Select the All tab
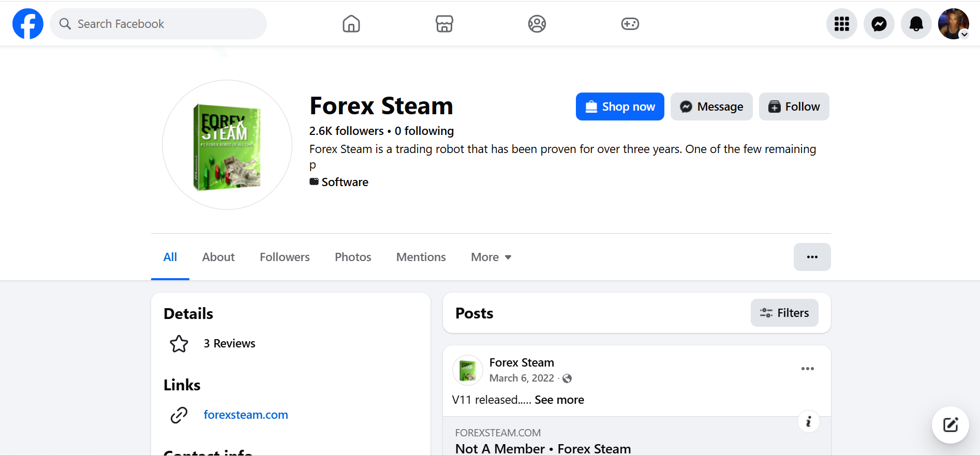 tap(170, 257)
